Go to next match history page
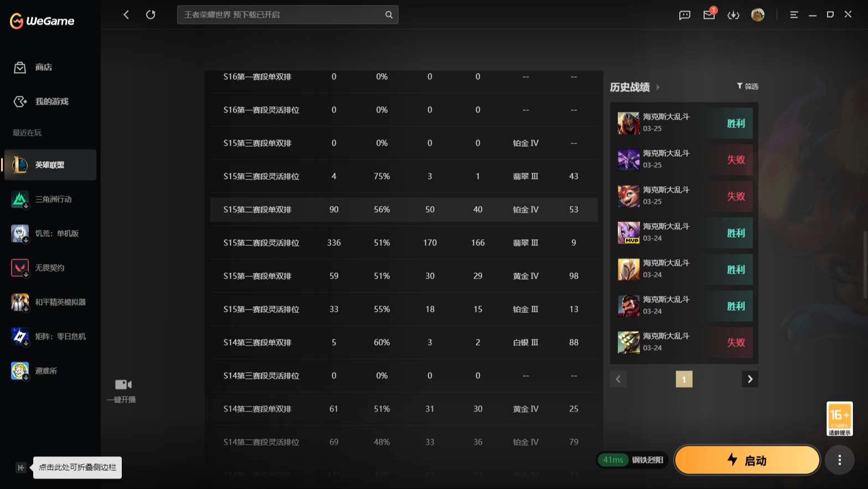Screen dimensions: 868x489 [x=750, y=379]
